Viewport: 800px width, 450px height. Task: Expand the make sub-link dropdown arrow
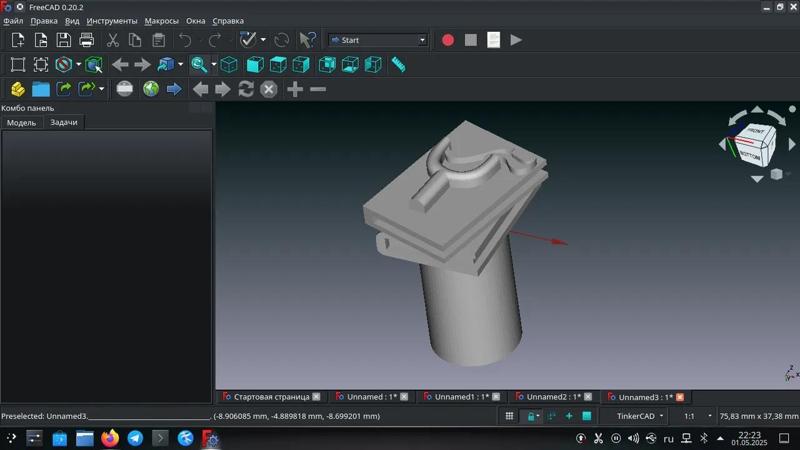pos(102,89)
